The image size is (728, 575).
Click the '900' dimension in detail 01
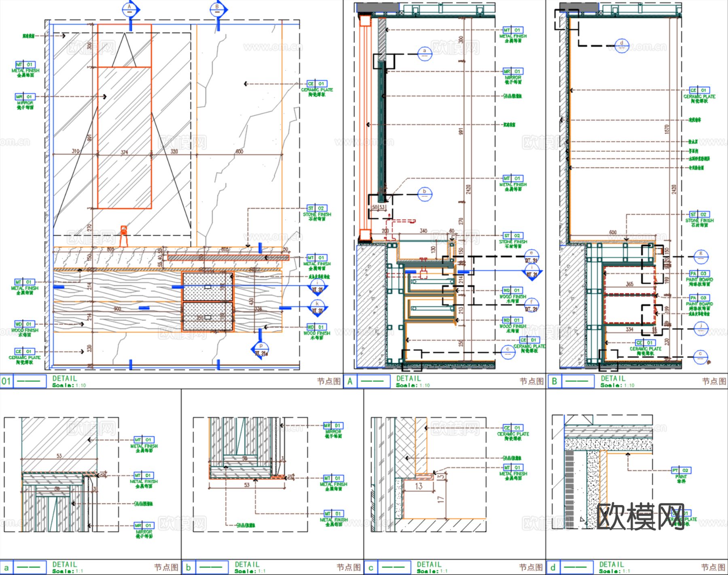click(117, 309)
